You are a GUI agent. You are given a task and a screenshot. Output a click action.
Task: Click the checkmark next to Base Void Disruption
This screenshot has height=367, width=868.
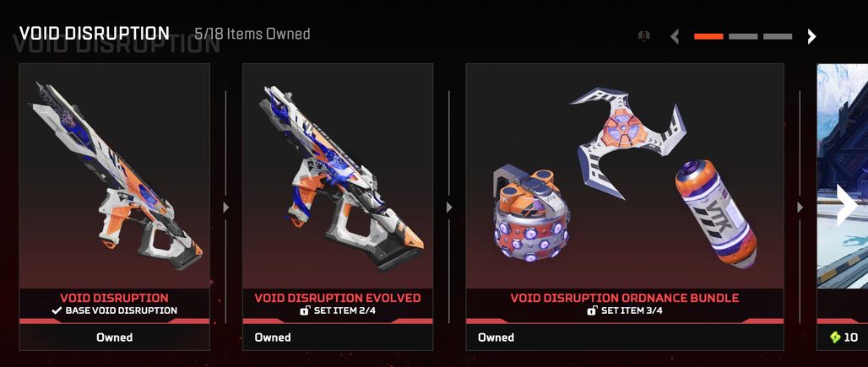click(57, 310)
